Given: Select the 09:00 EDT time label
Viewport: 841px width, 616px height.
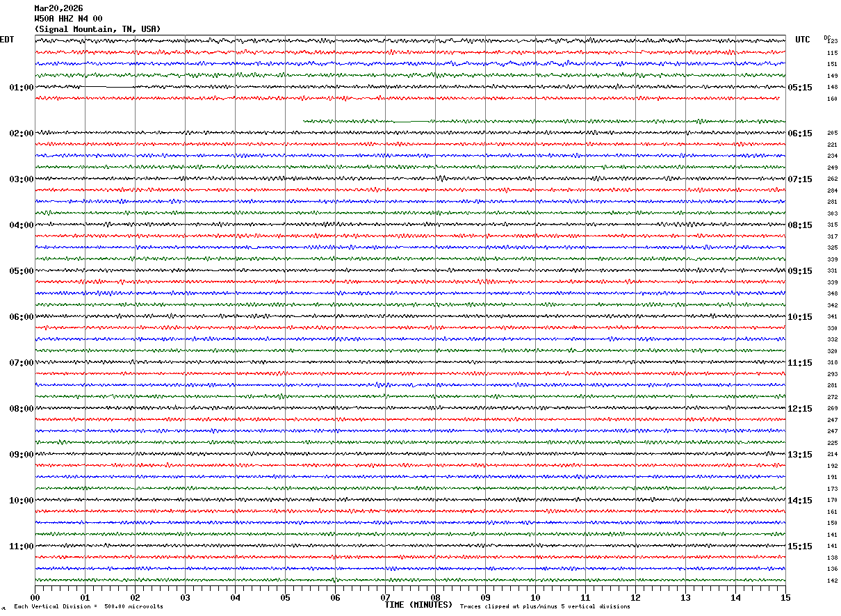Looking at the screenshot, I should coord(22,455).
